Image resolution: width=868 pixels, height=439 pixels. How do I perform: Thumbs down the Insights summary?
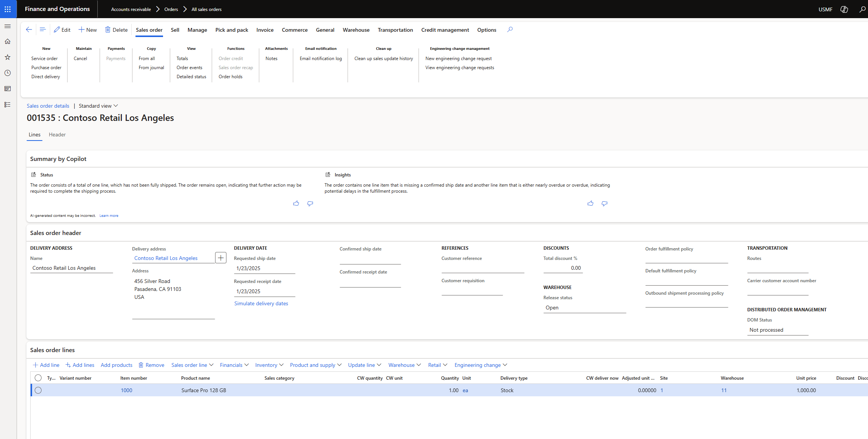[604, 204]
